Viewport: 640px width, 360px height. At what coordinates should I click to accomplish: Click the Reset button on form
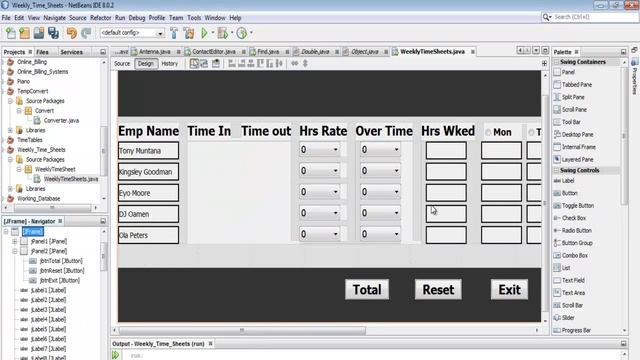(438, 290)
